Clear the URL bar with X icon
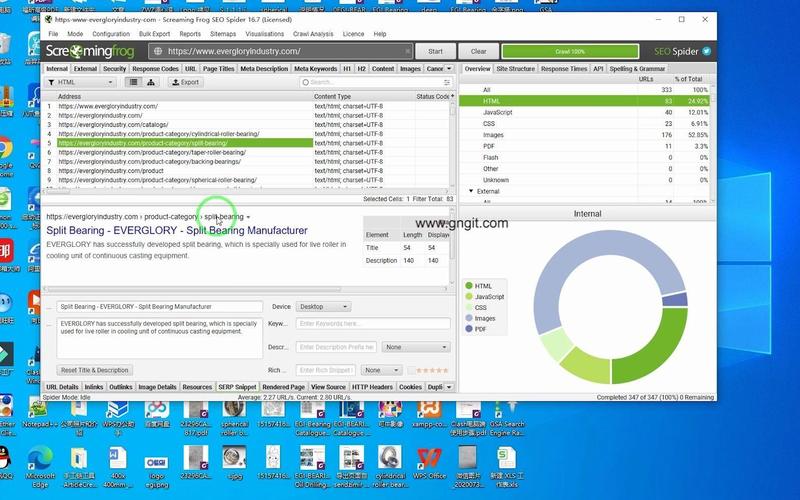 [x=408, y=51]
